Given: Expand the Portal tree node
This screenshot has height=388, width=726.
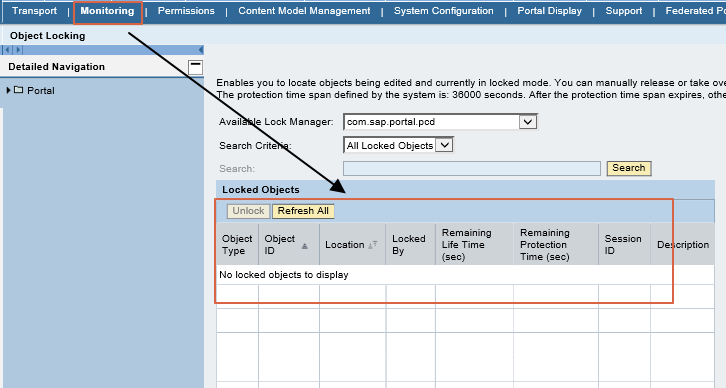Looking at the screenshot, I should point(8,90).
